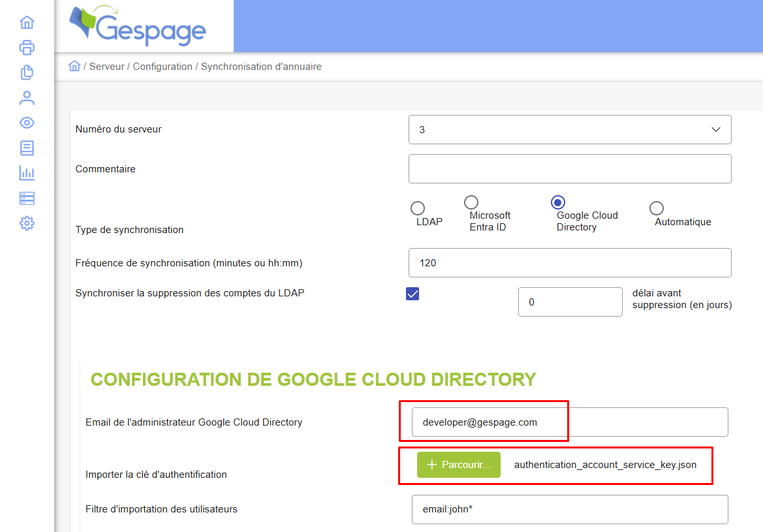
Task: Click the administrator email field
Action: click(570, 422)
